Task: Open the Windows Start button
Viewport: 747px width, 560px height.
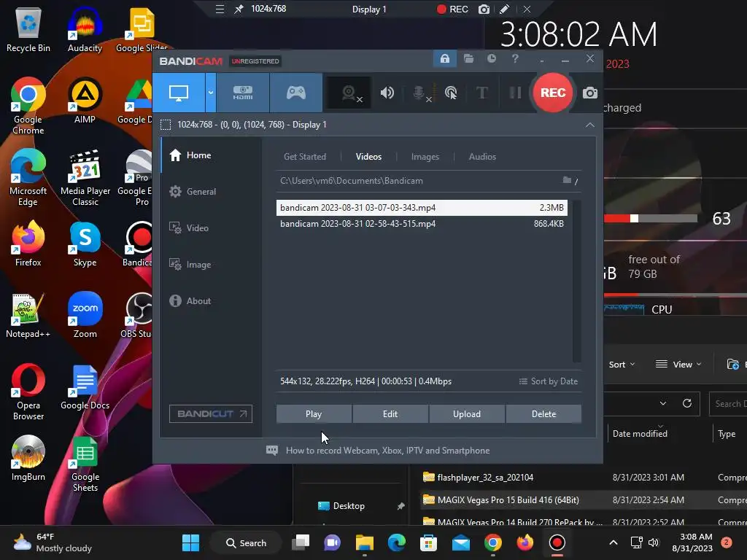Action: coord(190,542)
